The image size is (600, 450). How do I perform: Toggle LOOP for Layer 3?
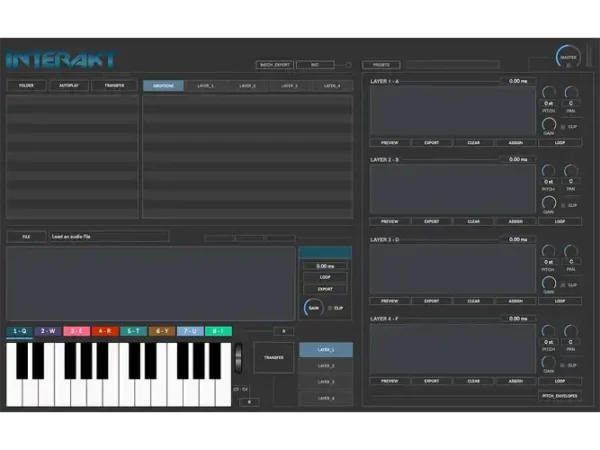(x=560, y=301)
